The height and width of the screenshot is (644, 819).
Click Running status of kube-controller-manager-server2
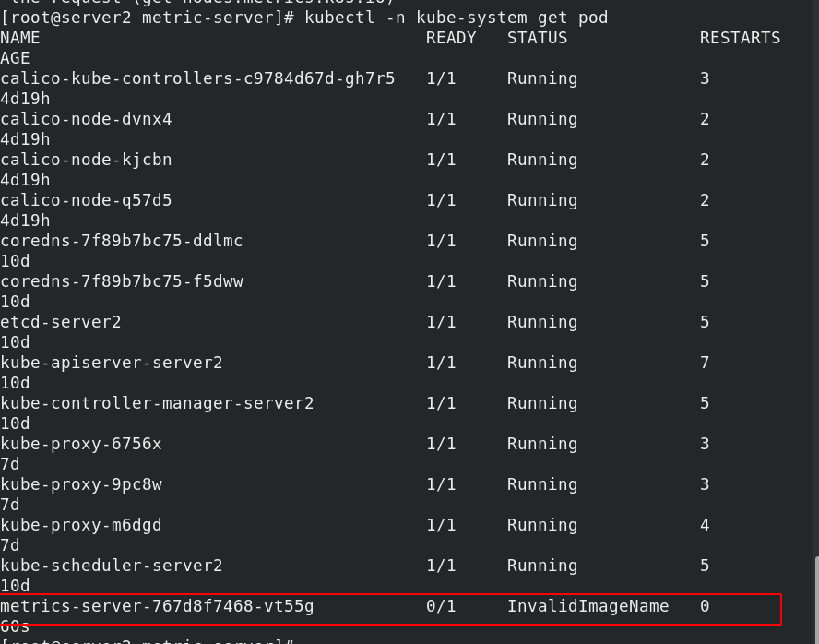[542, 404]
